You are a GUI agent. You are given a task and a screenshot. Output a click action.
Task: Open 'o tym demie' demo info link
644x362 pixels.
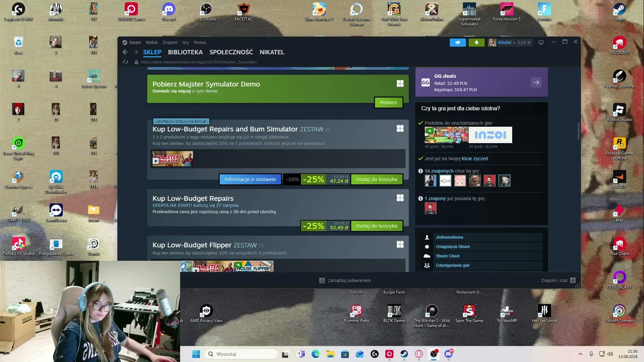205,92
